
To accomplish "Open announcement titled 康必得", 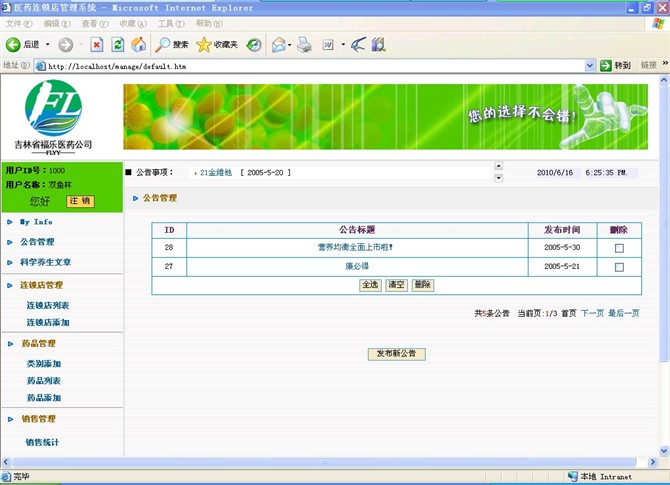I will pyautogui.click(x=357, y=267).
